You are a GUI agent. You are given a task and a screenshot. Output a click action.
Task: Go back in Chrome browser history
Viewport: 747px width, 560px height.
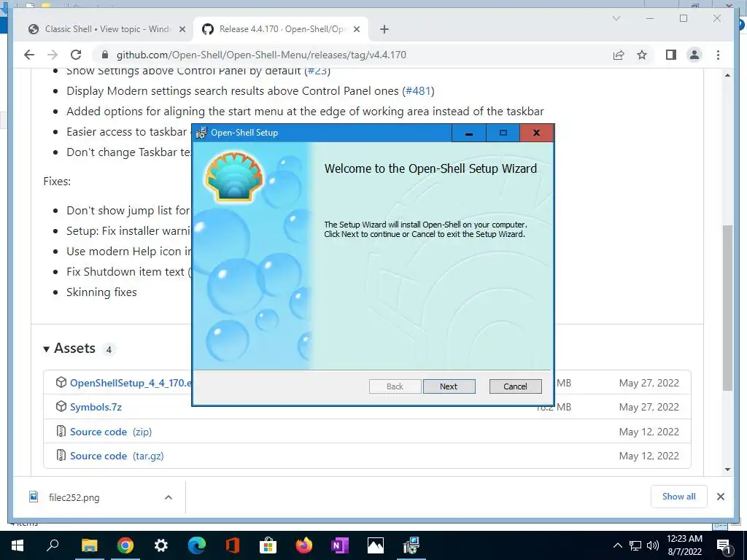[29, 55]
